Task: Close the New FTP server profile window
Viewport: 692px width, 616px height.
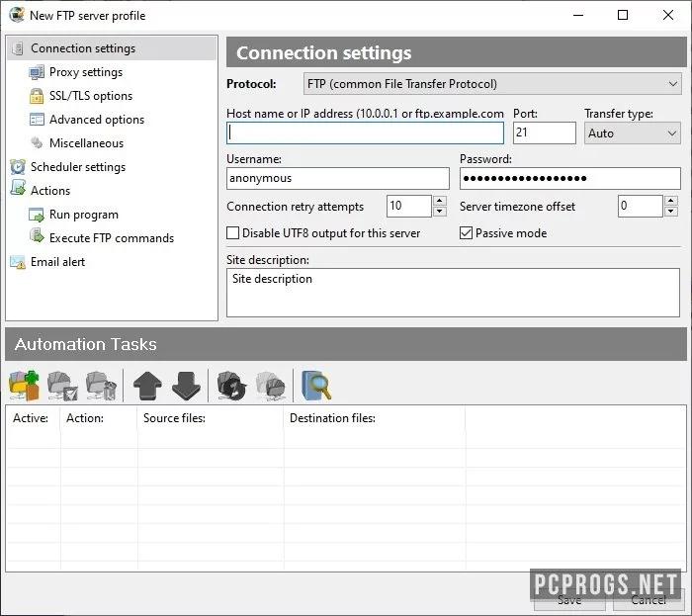Action: (668, 15)
